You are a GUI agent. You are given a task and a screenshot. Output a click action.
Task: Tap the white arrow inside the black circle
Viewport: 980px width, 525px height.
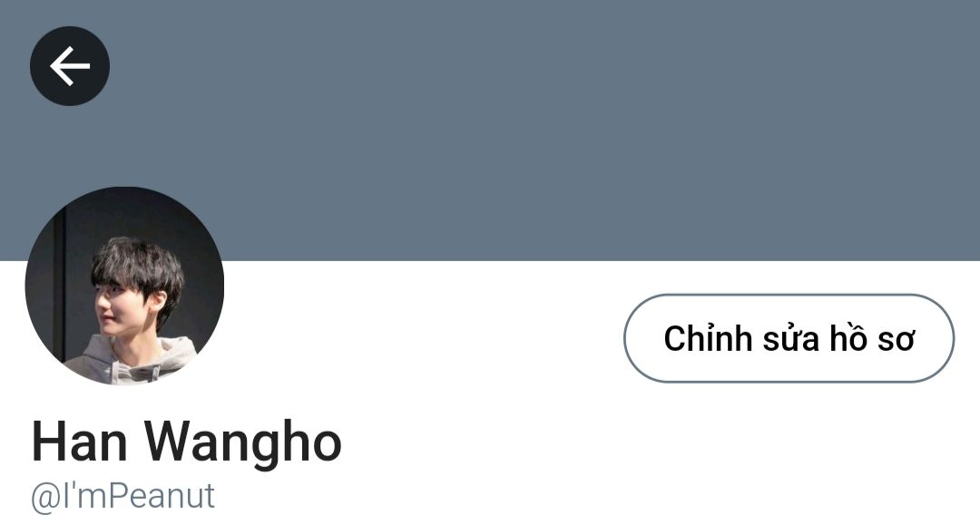pos(70,65)
